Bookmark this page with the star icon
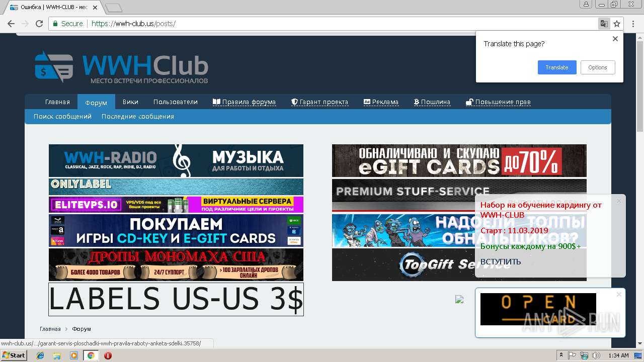Viewport: 644px width, 362px height. click(617, 24)
